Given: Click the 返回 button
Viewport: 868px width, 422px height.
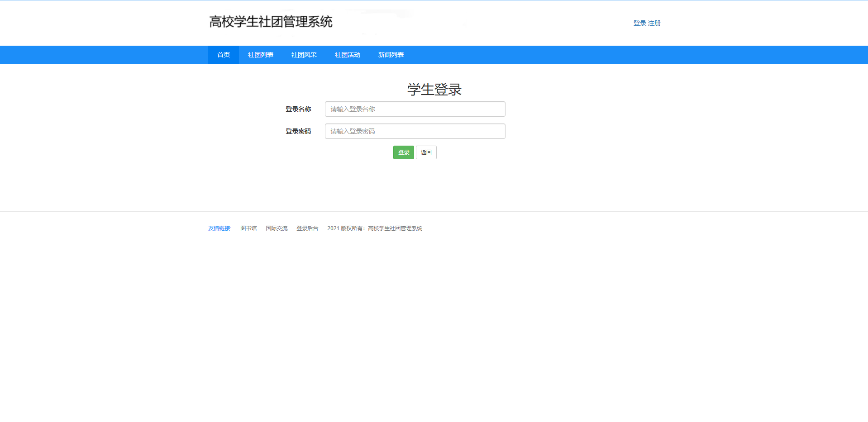Looking at the screenshot, I should click(x=426, y=152).
